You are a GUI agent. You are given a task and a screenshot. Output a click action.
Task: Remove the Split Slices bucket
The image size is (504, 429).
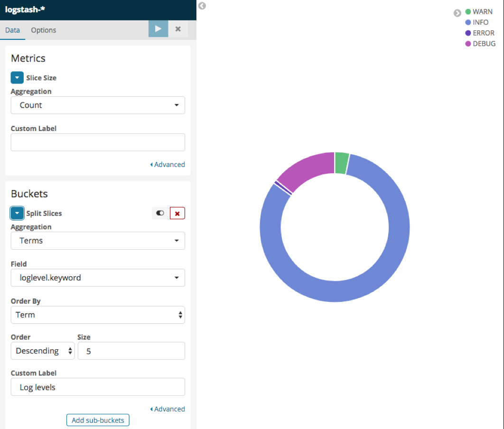tap(177, 214)
